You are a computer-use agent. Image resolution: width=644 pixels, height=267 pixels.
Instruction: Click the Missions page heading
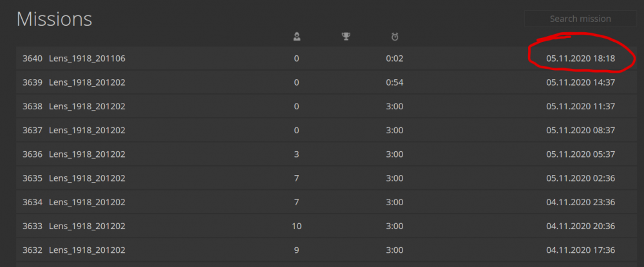click(x=54, y=19)
